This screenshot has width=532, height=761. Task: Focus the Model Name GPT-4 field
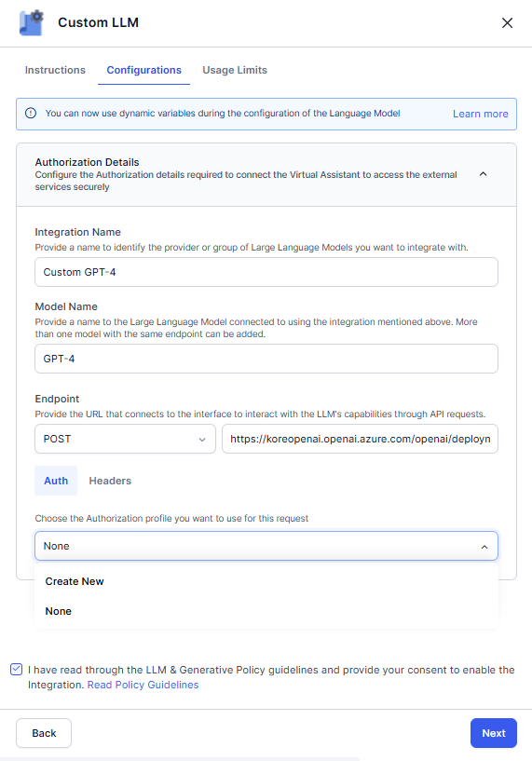(266, 359)
